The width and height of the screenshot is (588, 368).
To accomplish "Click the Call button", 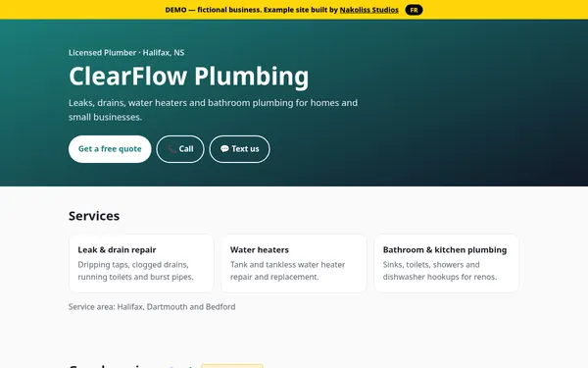I will [x=180, y=149].
